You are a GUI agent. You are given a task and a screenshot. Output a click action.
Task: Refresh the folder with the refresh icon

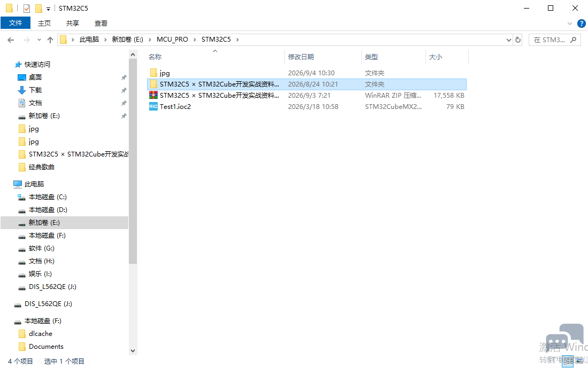(x=518, y=40)
